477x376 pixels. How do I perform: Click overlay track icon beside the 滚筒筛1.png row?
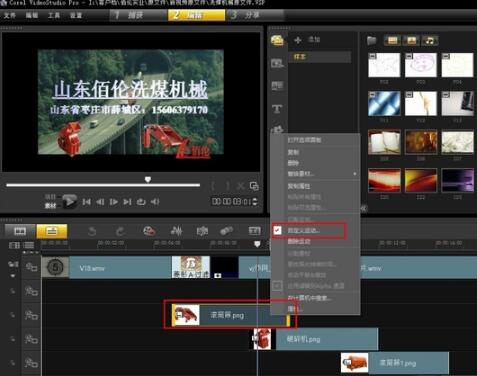click(x=31, y=363)
